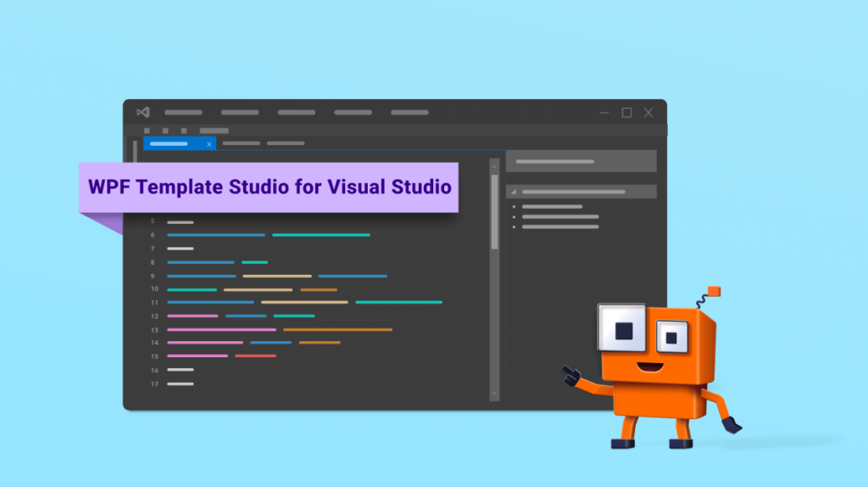Click the Visual Studio logo icon
The image size is (868, 487).
click(x=142, y=112)
